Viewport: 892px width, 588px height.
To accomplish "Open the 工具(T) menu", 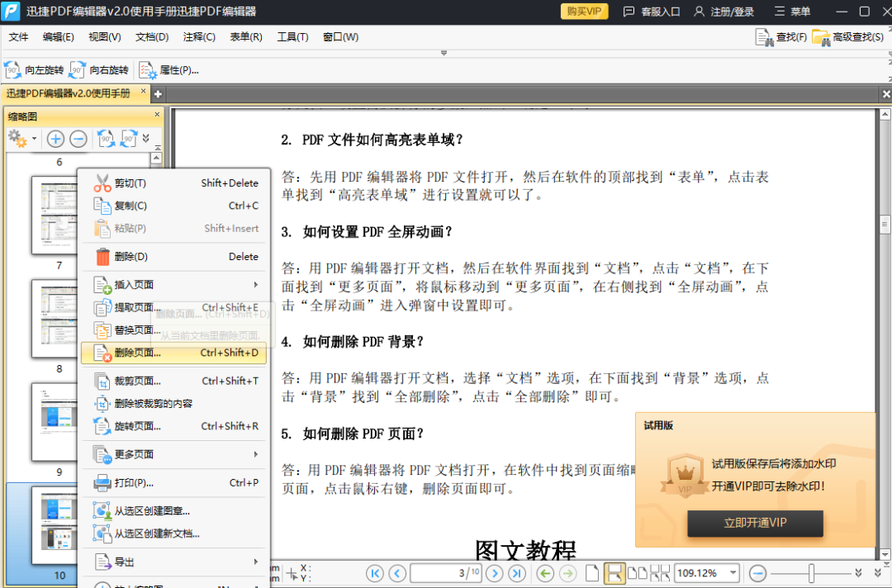I will pyautogui.click(x=292, y=37).
